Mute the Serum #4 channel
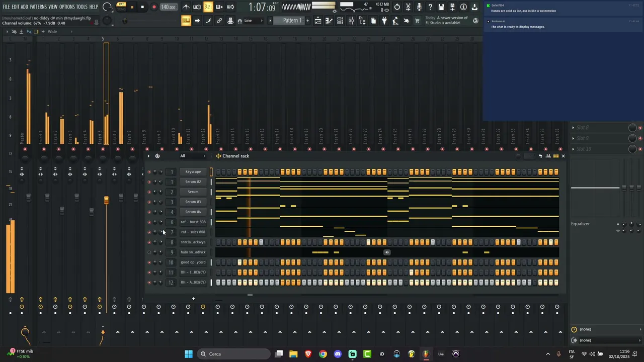This screenshot has width=644, height=362. click(x=149, y=212)
